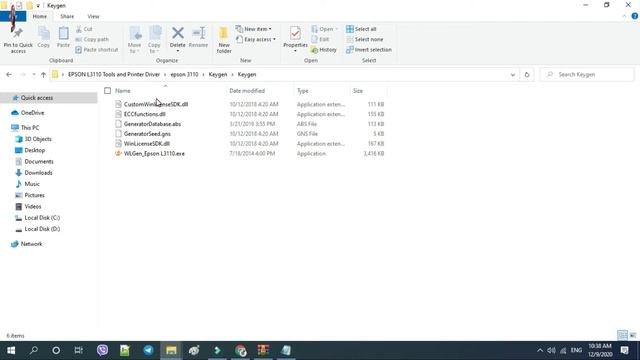Sort by Type column header
640x360 pixels.
click(302, 91)
